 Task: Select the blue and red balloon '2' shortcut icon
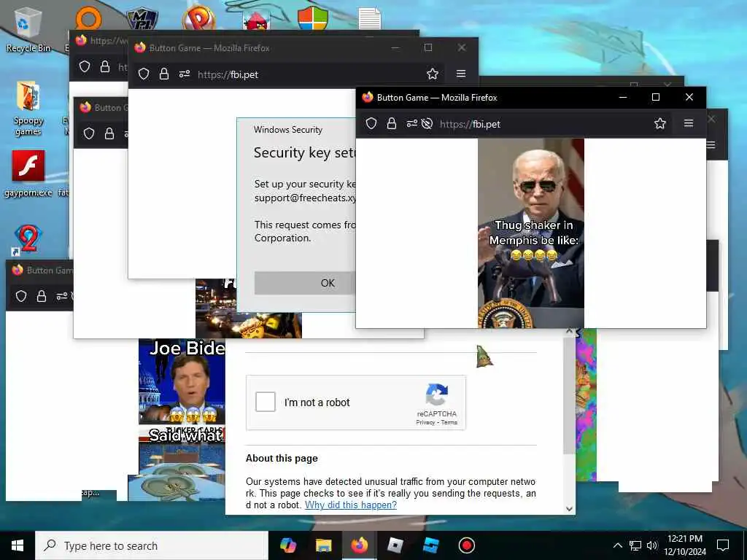(x=28, y=238)
